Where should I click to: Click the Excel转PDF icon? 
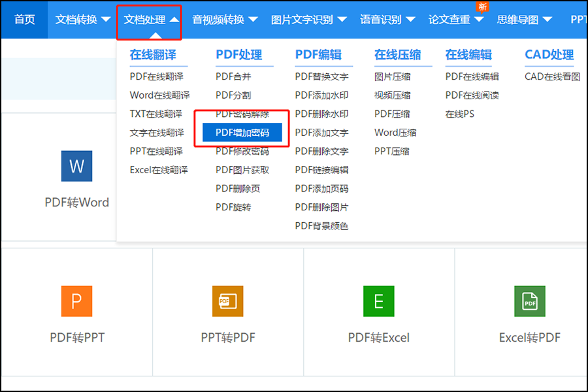pyautogui.click(x=530, y=301)
